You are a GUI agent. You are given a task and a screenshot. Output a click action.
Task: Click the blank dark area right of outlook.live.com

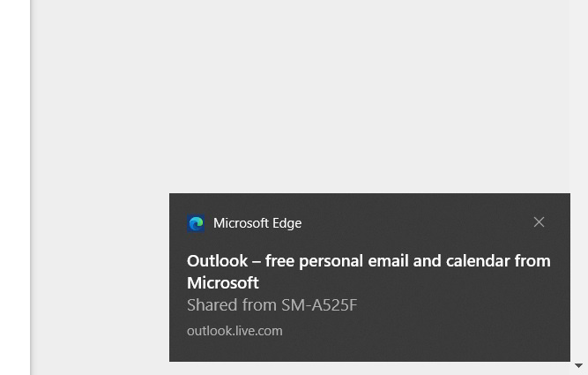[x=423, y=332]
